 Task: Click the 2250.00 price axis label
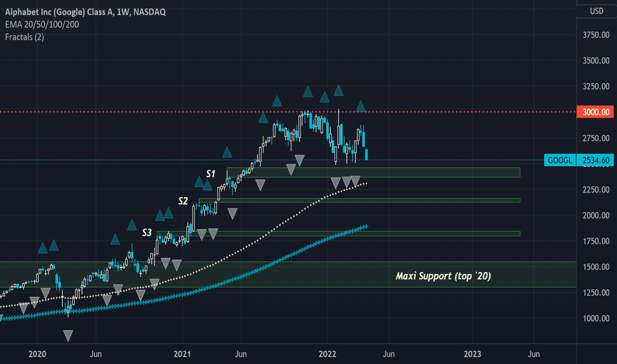tap(596, 190)
